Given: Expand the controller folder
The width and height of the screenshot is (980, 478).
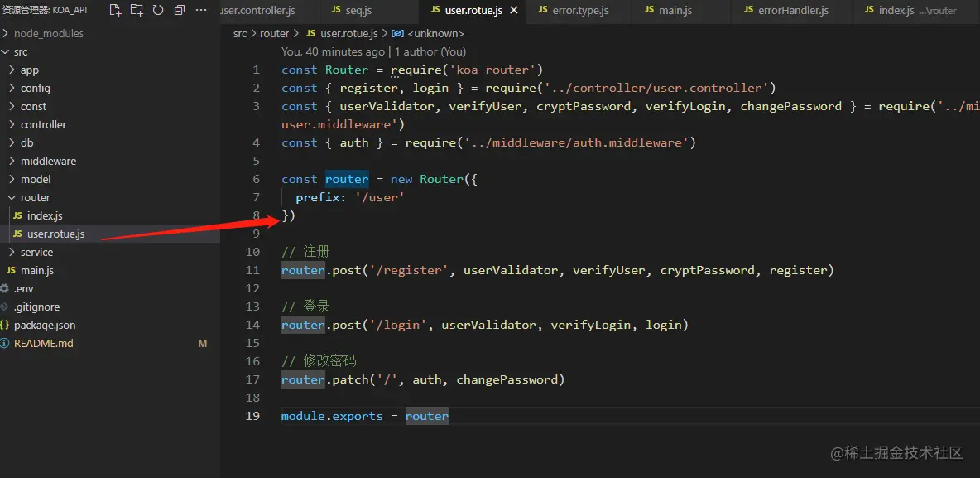Looking at the screenshot, I should [x=110, y=124].
